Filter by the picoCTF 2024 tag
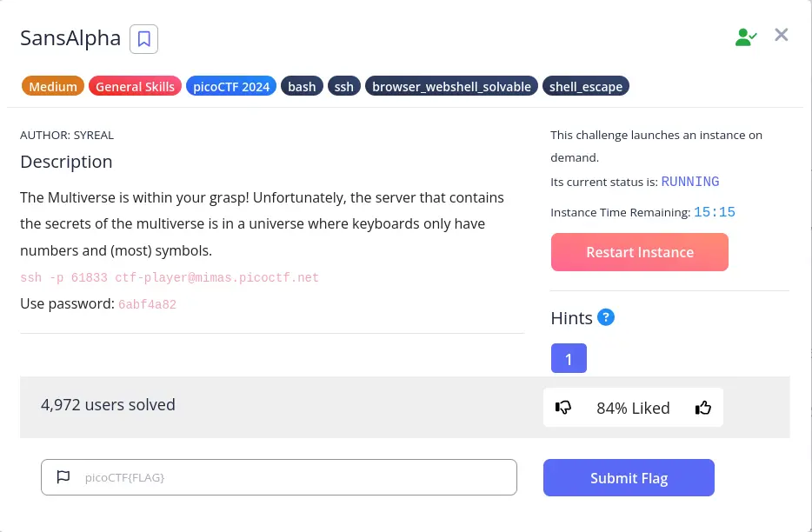 tap(230, 86)
